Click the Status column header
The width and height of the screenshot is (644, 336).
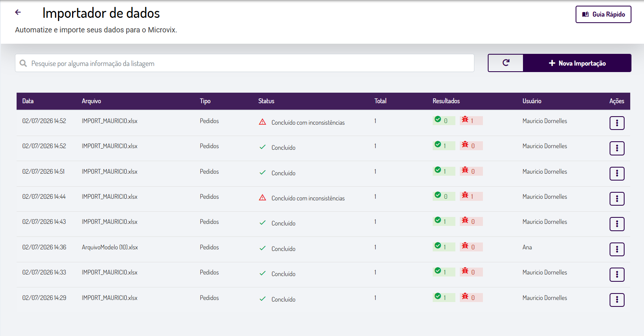pos(266,101)
